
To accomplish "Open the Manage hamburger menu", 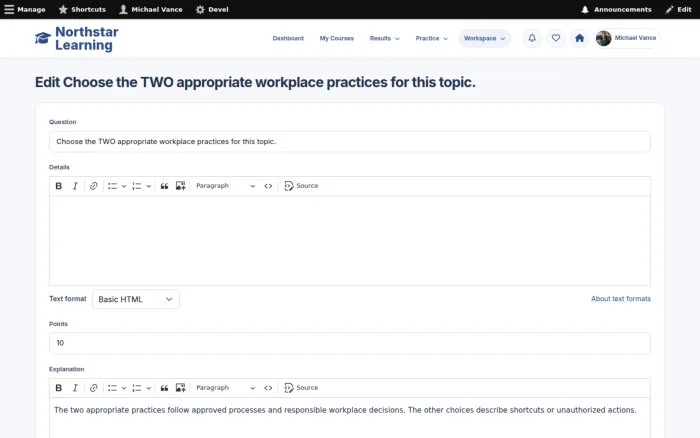I will (x=25, y=9).
